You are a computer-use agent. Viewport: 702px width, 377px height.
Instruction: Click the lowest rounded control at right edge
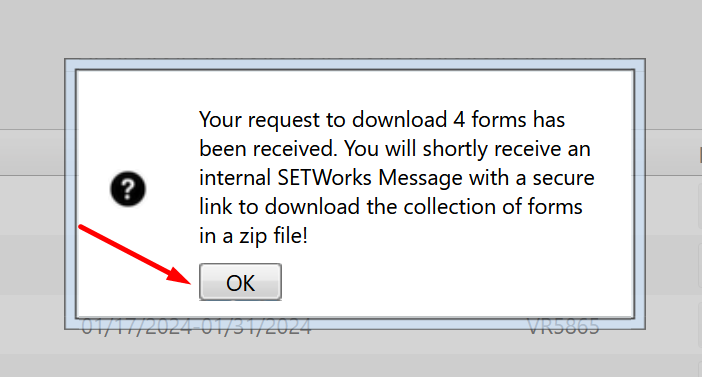tap(700, 325)
